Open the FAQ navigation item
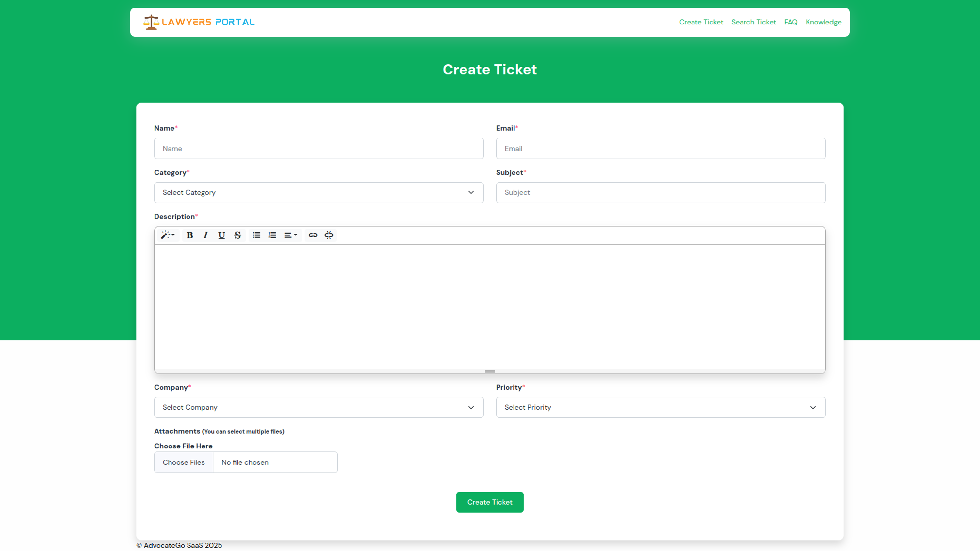 click(x=791, y=22)
